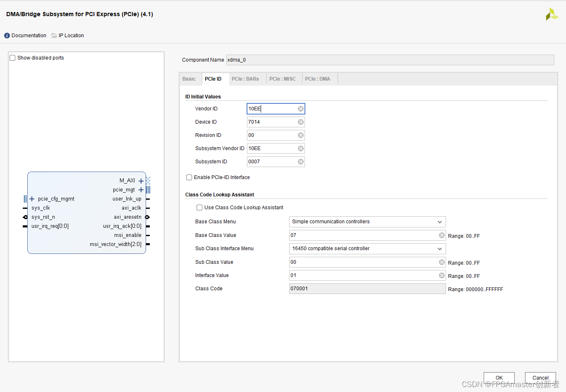The width and height of the screenshot is (566, 392).
Task: Open the Documentation link
Action: tap(29, 36)
